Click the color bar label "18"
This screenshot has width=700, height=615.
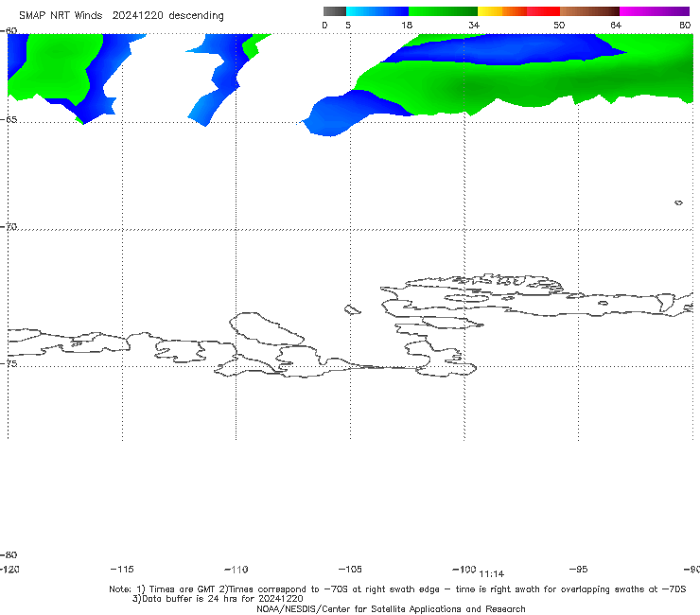tap(407, 25)
